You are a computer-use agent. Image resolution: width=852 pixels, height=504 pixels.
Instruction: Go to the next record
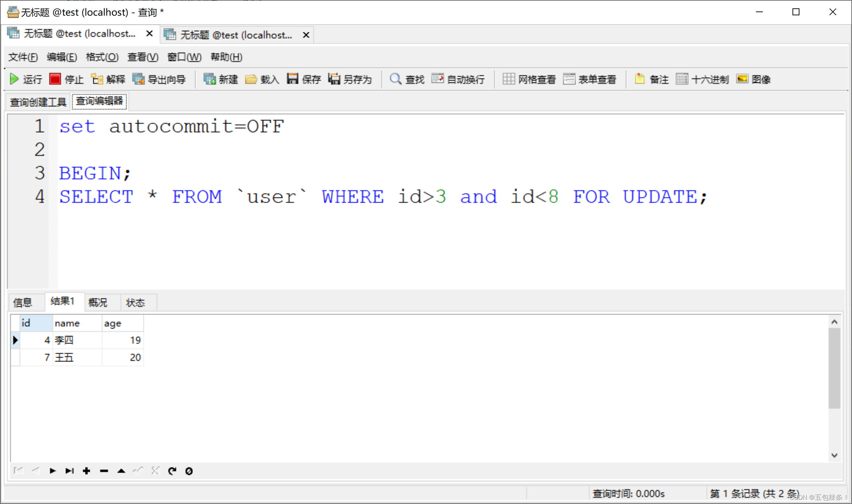click(x=53, y=471)
